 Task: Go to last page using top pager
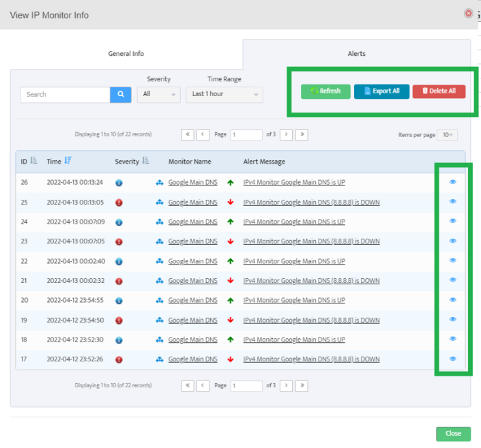pos(302,134)
